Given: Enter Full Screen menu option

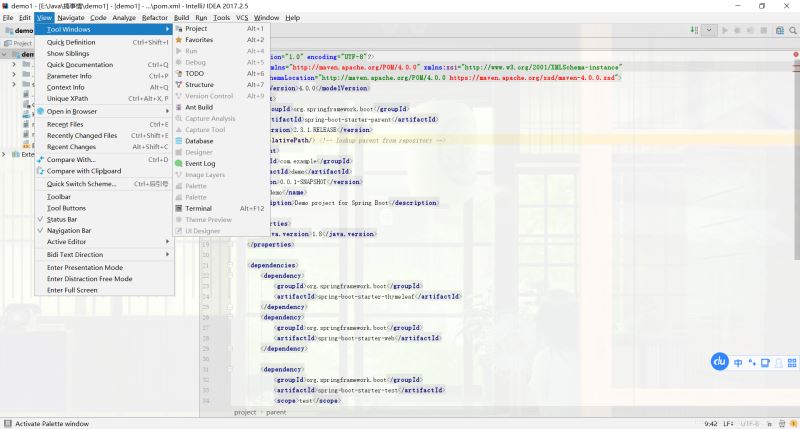Looking at the screenshot, I should pos(104,290).
